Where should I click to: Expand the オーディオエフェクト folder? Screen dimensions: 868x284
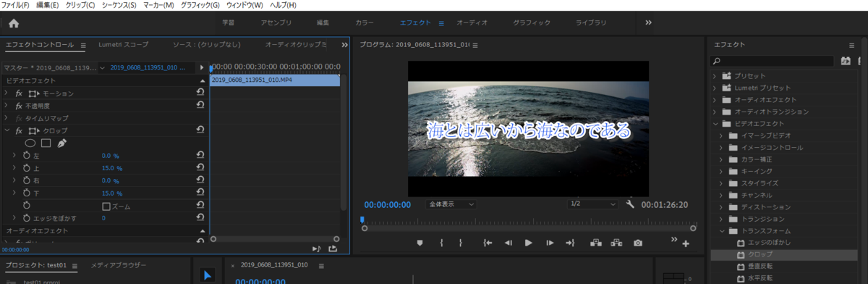tap(715, 99)
